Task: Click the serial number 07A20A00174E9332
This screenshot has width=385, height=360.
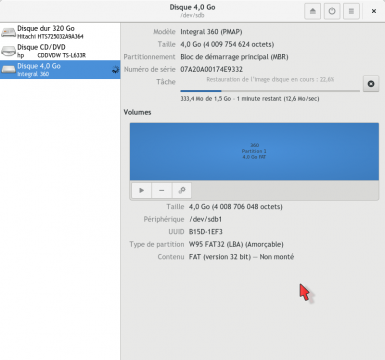Action: pyautogui.click(x=211, y=69)
